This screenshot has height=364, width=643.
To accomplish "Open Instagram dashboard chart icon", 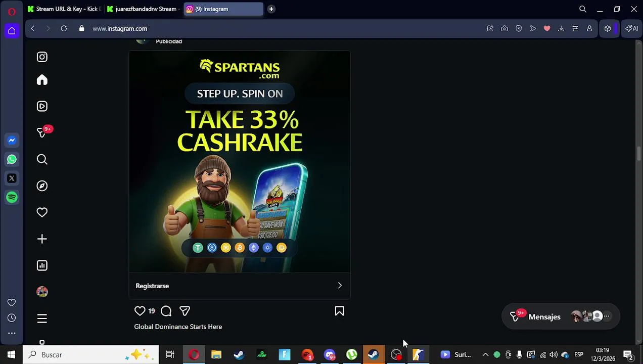I will tap(42, 265).
